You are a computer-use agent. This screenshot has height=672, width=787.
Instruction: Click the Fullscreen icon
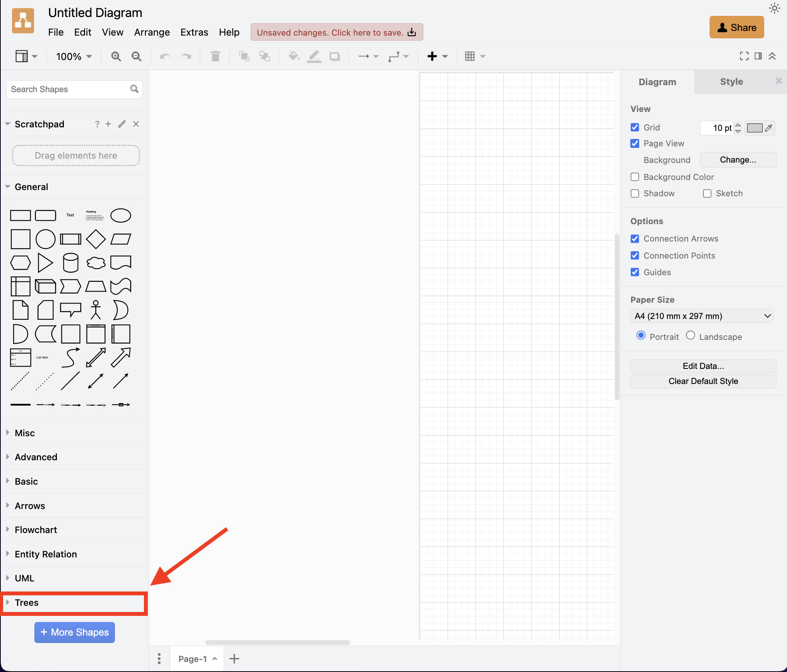[x=744, y=57]
